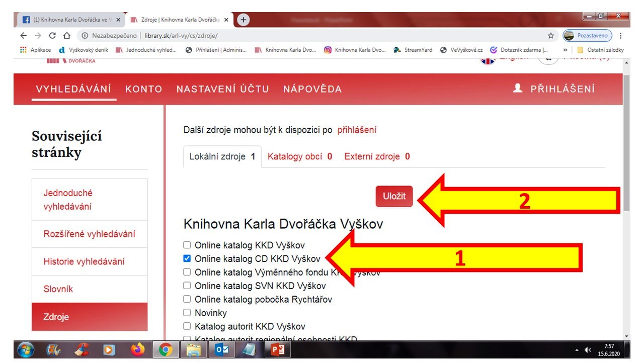Viewport: 644px width, 362px height.
Task: Open Chrome from the taskbar
Action: point(166,350)
